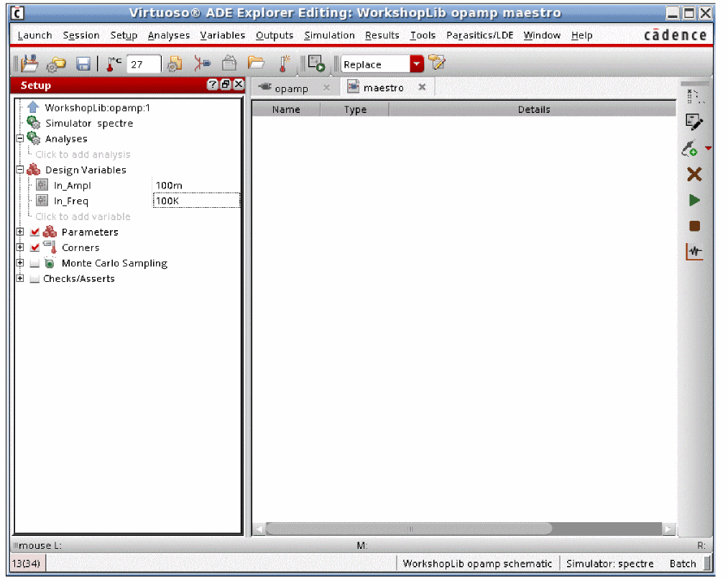Switch to the opamp tab
The image size is (728, 579).
[x=291, y=88]
